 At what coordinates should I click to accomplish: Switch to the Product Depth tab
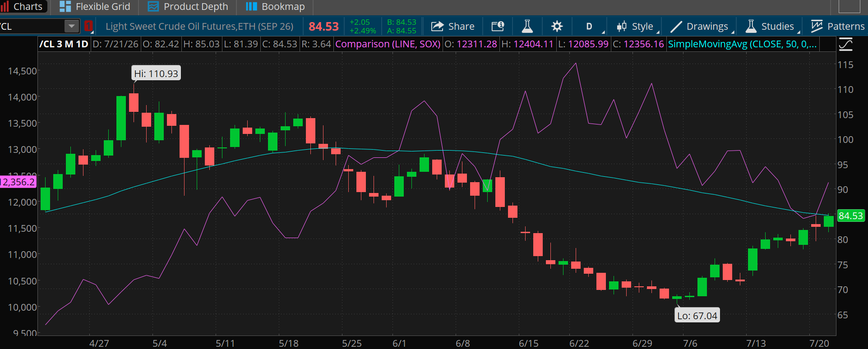point(188,6)
